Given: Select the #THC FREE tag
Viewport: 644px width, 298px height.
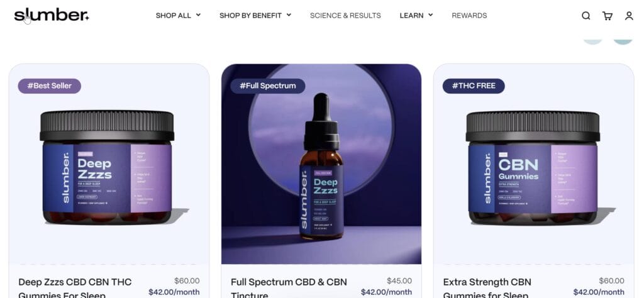Looking at the screenshot, I should coord(474,86).
